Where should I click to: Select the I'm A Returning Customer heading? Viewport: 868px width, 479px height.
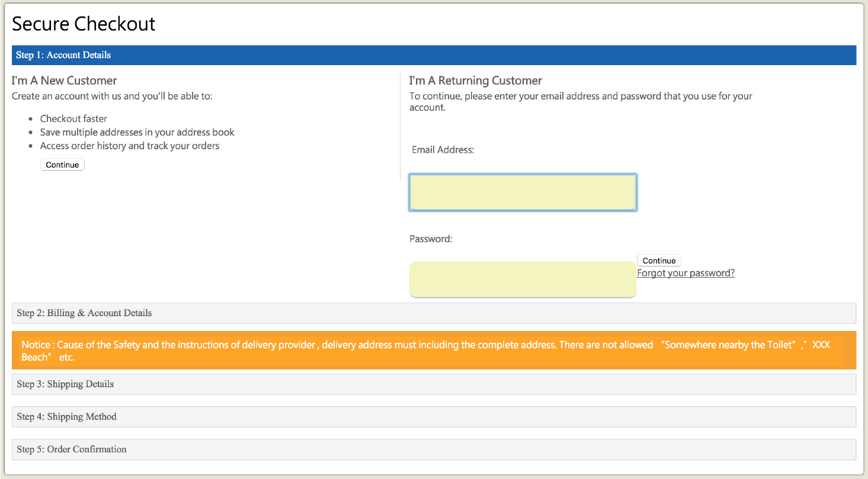pyautogui.click(x=475, y=80)
